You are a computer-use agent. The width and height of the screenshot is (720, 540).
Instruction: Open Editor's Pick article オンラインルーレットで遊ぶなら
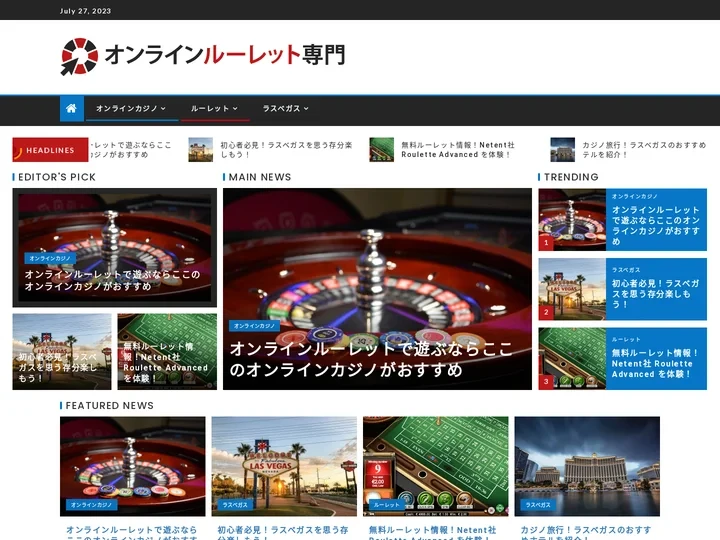pos(112,280)
